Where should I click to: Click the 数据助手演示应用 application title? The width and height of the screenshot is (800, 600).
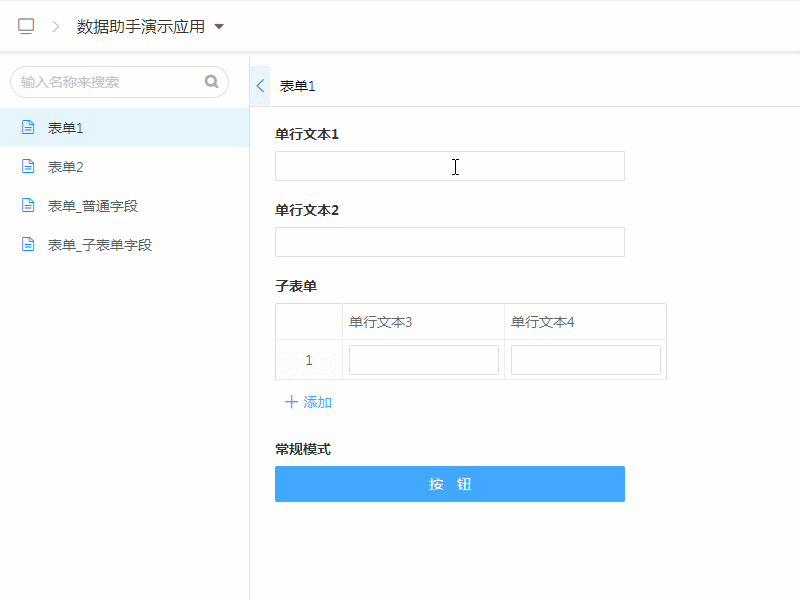coord(140,27)
